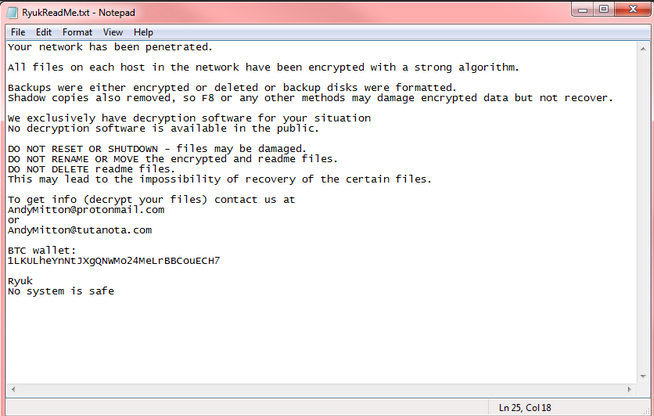654x416 pixels.
Task: Open the View menu
Action: [113, 32]
